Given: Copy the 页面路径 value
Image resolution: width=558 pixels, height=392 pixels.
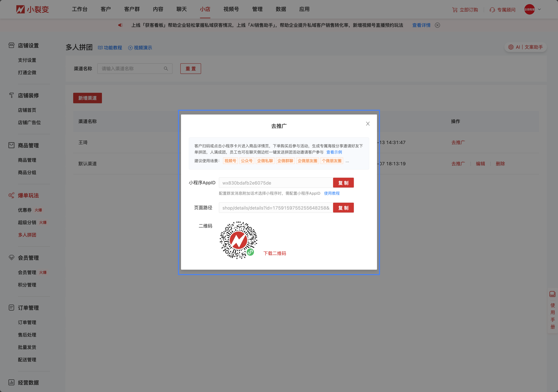Looking at the screenshot, I should [x=343, y=208].
